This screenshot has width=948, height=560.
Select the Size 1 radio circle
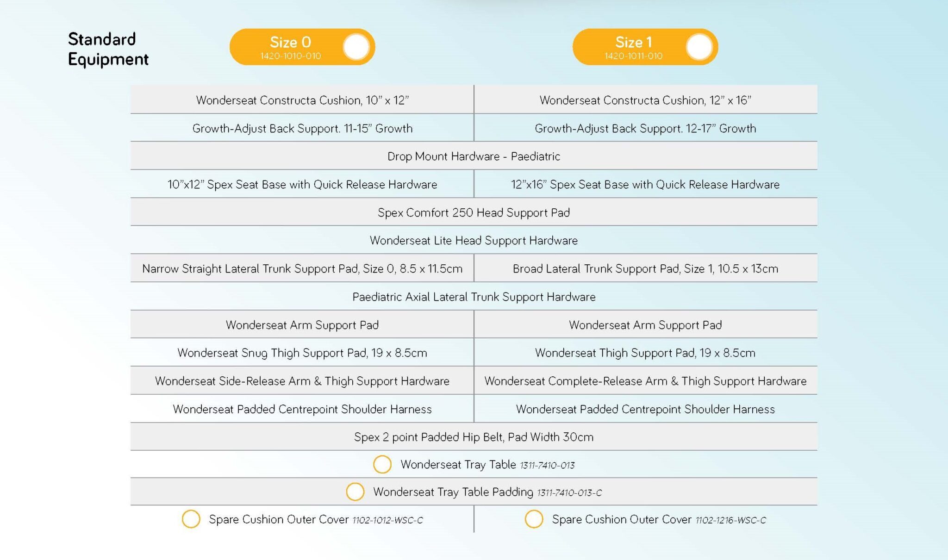coord(699,47)
